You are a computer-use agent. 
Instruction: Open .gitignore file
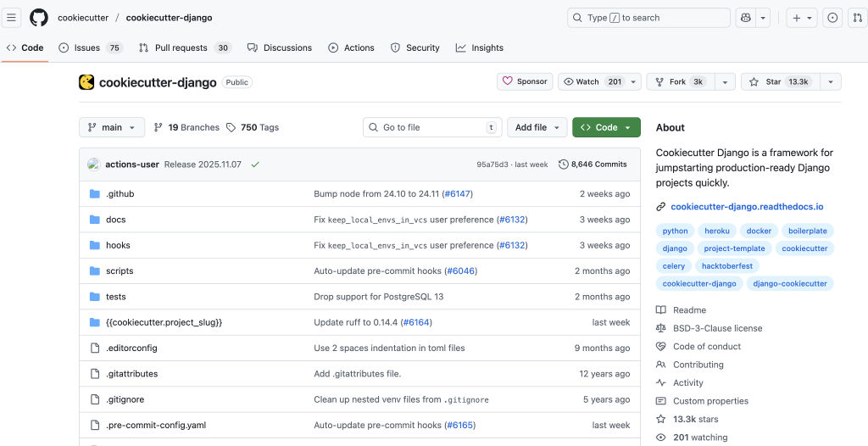click(x=125, y=399)
